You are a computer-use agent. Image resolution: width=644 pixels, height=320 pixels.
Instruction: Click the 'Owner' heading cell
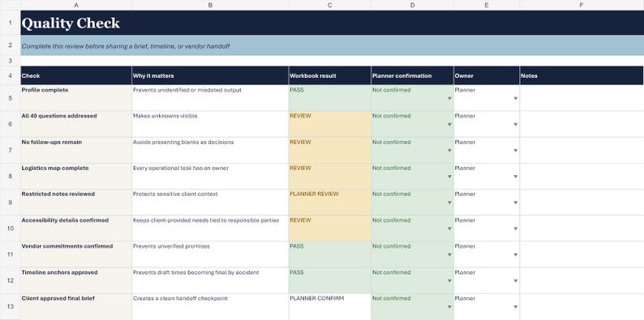tap(487, 75)
